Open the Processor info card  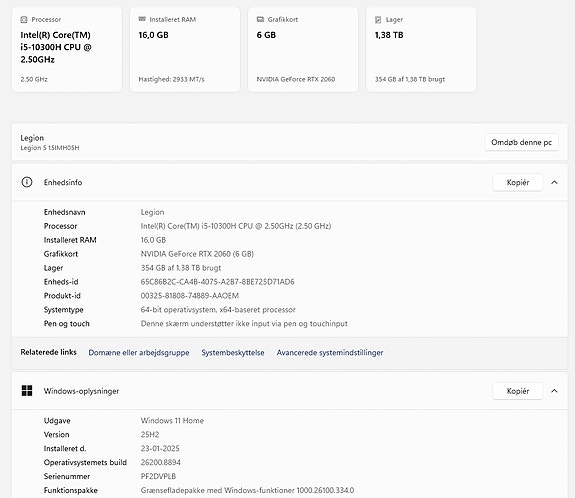coord(67,49)
